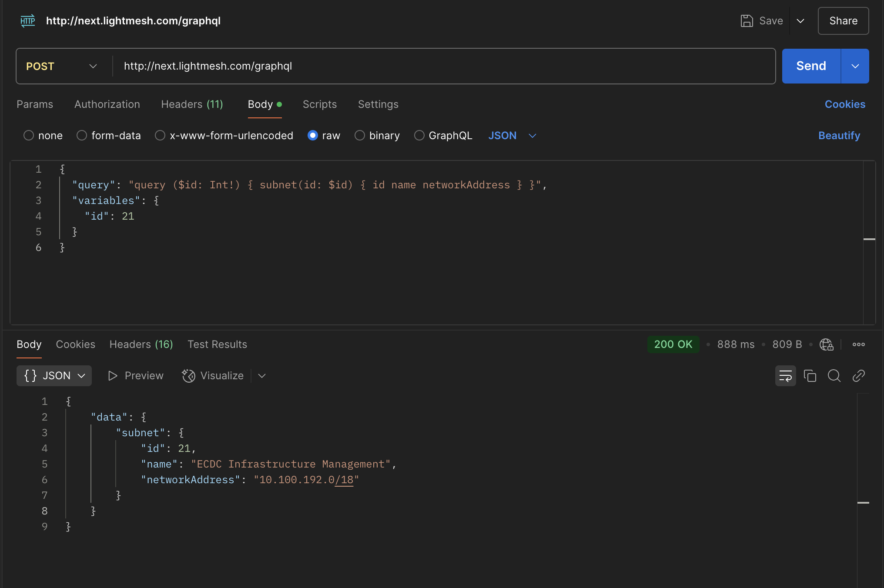The image size is (884, 588).
Task: Open the raw JSON language dropdown
Action: tap(512, 136)
